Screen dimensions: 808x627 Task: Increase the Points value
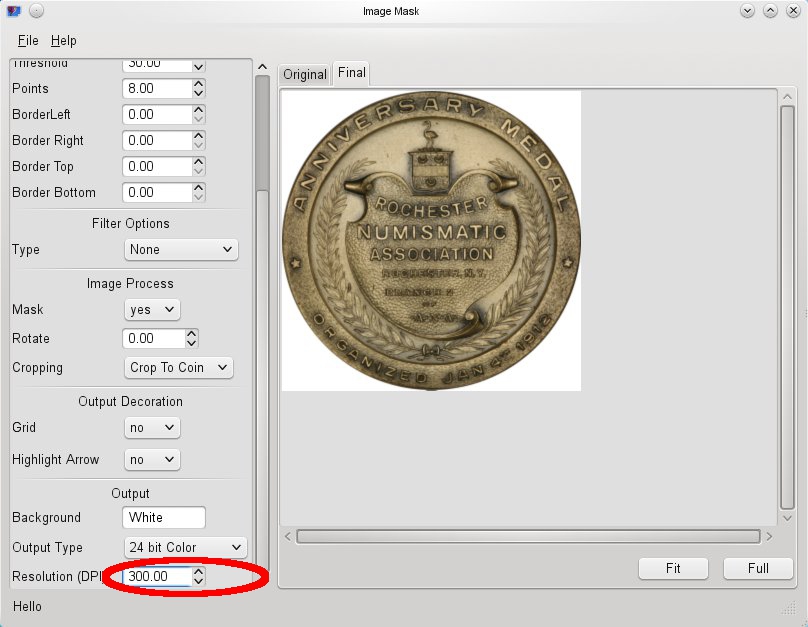pos(199,83)
